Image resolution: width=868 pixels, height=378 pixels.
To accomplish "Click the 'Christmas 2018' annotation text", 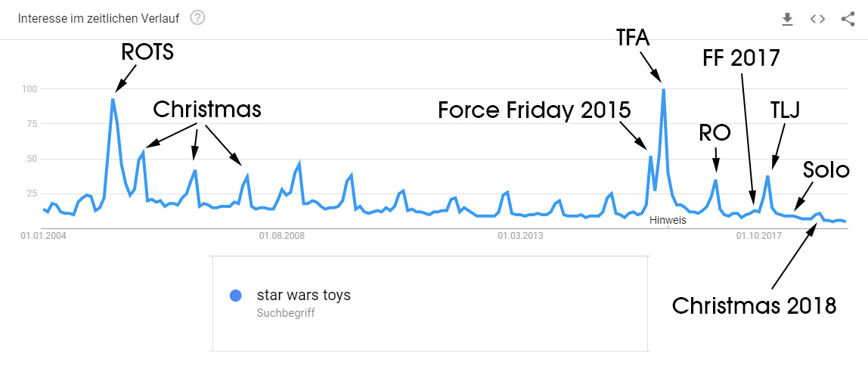I will (x=754, y=305).
